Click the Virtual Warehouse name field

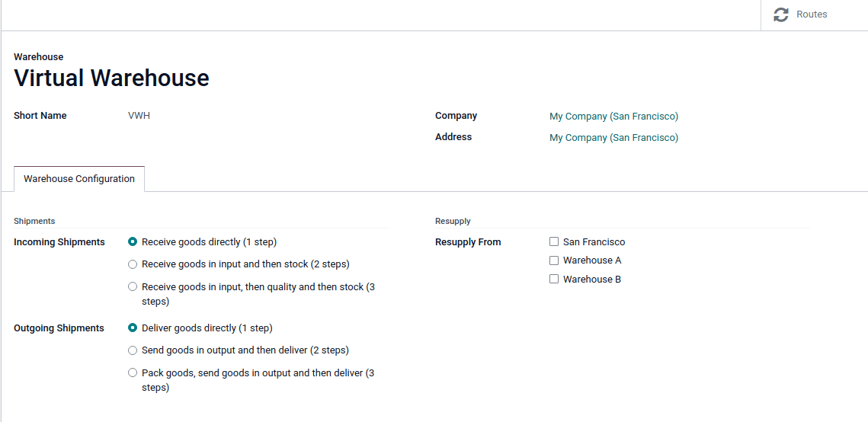tap(112, 78)
